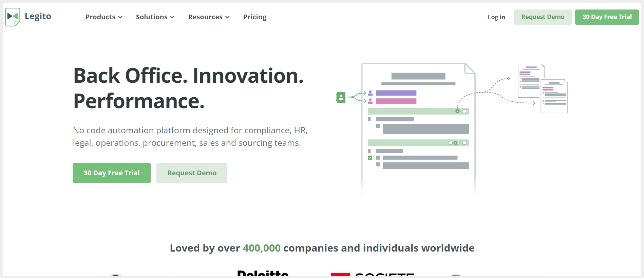Click the purple person icon in the document

point(370,93)
